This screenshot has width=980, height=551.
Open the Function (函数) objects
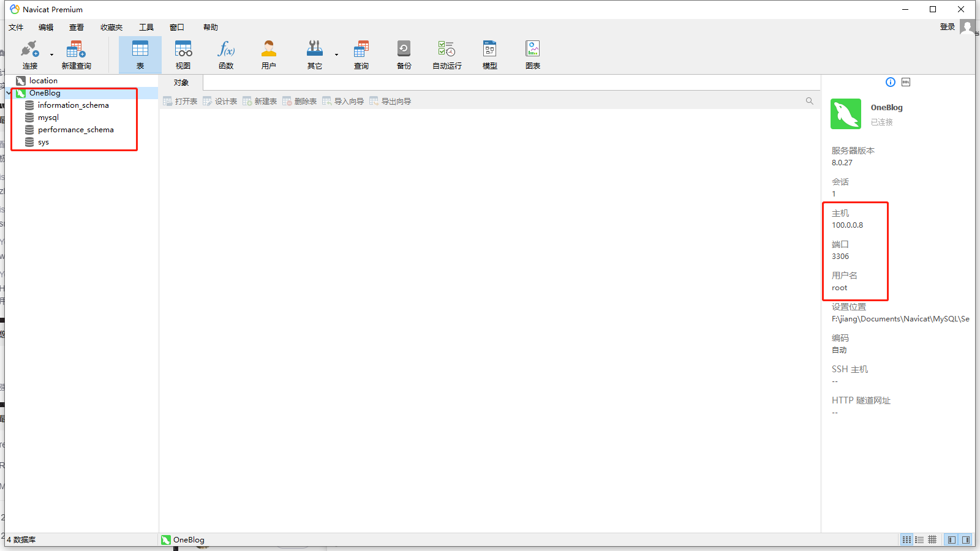(226, 54)
